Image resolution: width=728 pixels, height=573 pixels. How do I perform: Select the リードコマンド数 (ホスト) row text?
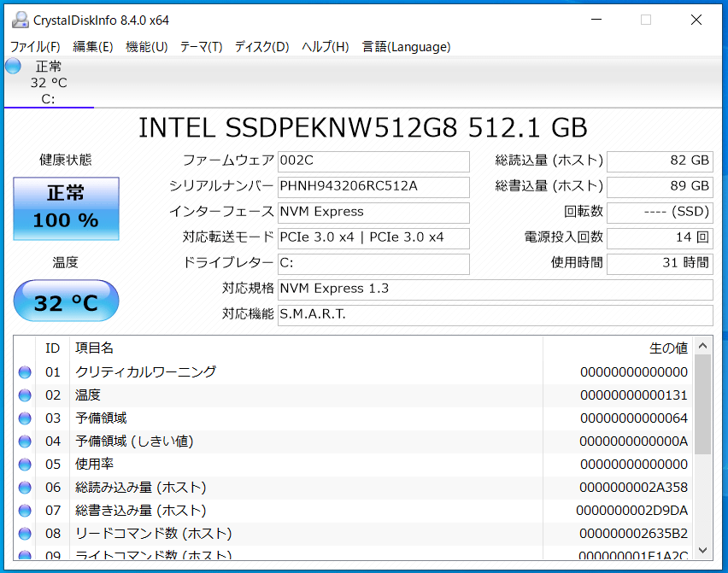(x=153, y=534)
